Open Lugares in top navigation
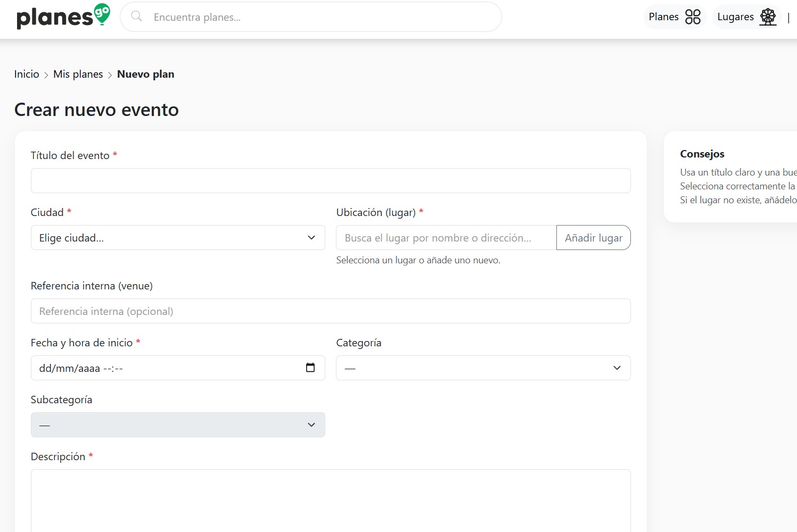The height and width of the screenshot is (532, 797). (735, 17)
